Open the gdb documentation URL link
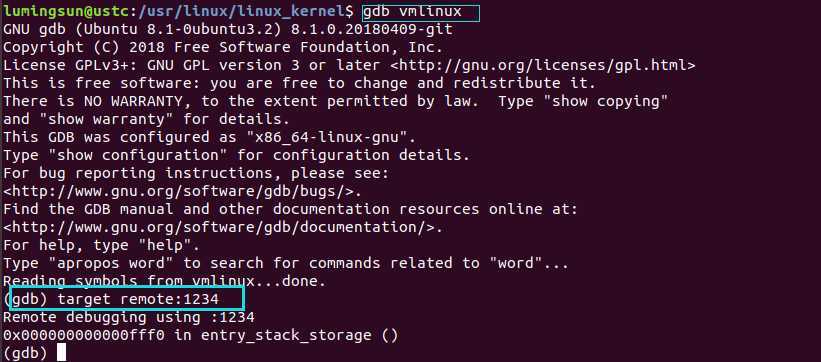 tap(223, 227)
